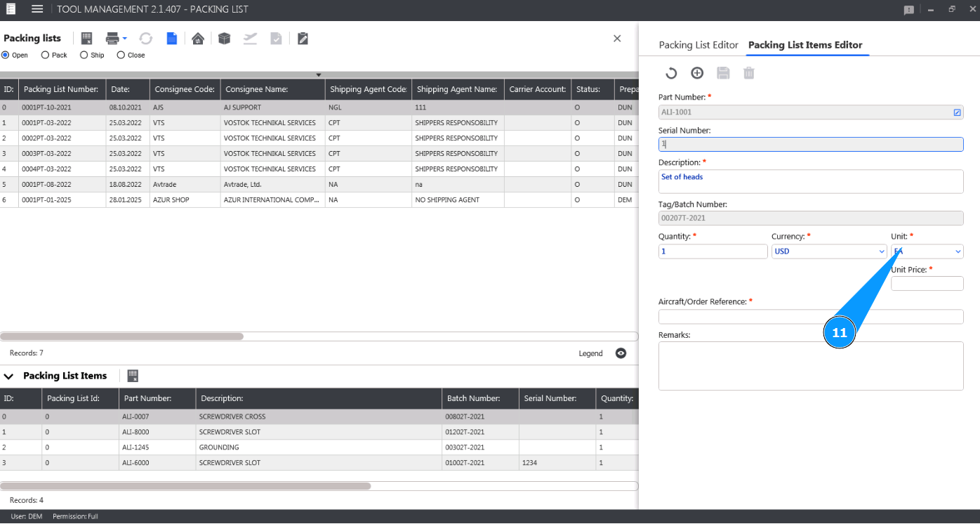Screen dimensions: 980x524
Task: Select the Pack radio button
Action: click(46, 55)
